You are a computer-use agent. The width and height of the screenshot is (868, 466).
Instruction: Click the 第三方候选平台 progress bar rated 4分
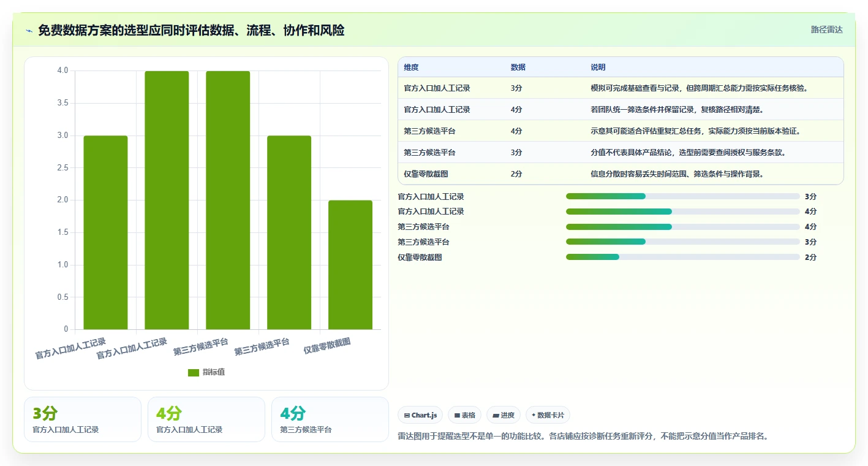point(683,227)
